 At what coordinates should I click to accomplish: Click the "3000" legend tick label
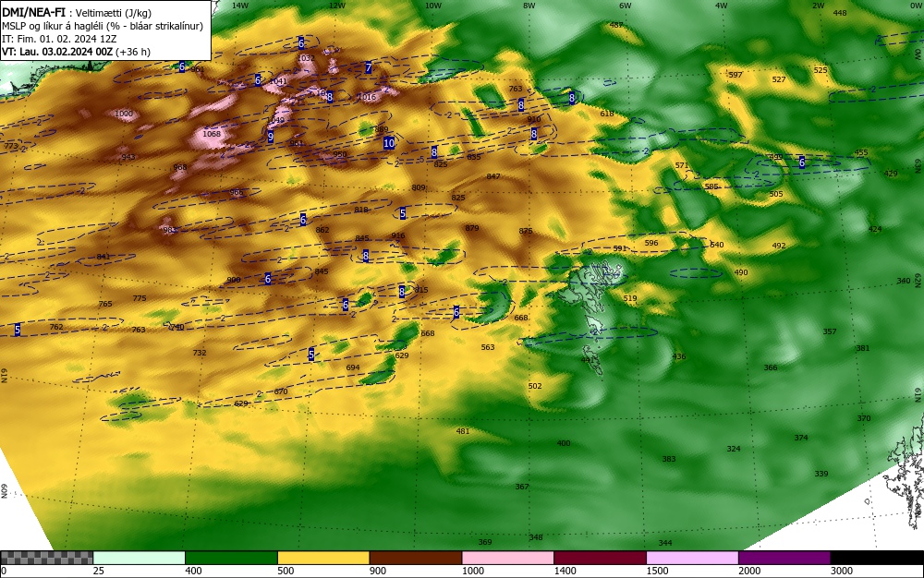coord(842,571)
